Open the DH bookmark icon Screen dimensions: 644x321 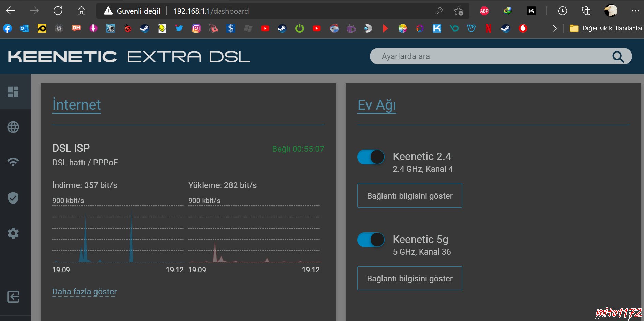(x=76, y=28)
